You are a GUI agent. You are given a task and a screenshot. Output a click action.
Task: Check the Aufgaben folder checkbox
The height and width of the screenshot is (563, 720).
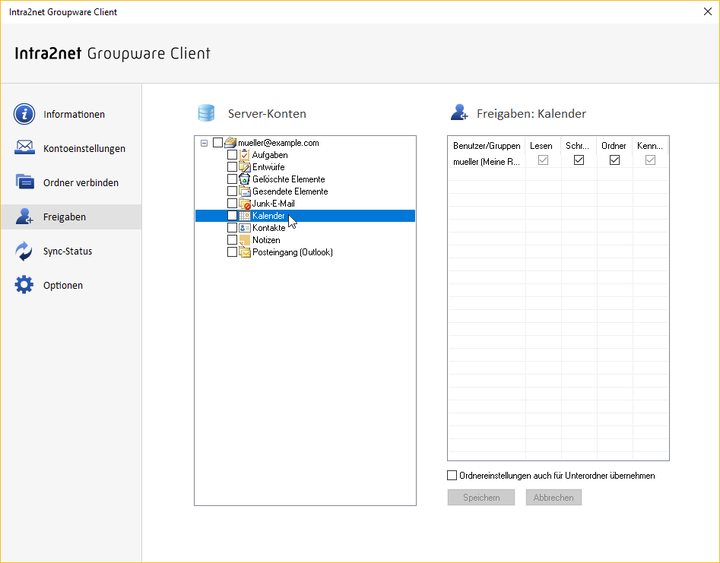coord(232,155)
